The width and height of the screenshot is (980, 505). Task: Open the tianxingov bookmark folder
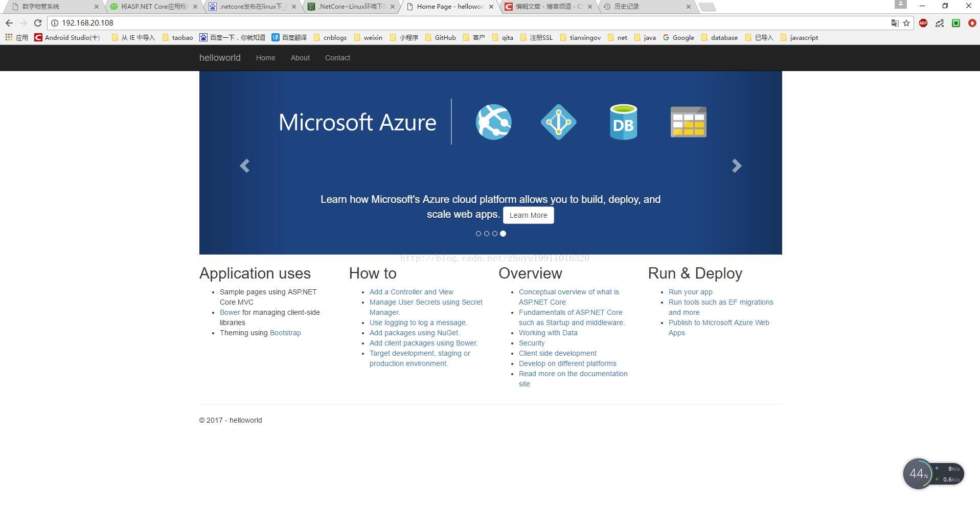(x=580, y=37)
